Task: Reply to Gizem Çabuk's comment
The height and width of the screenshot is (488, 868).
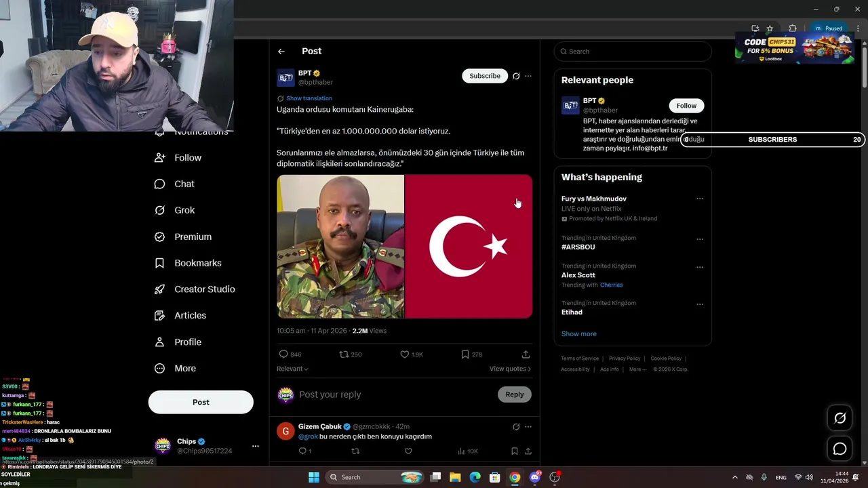Action: (x=305, y=451)
